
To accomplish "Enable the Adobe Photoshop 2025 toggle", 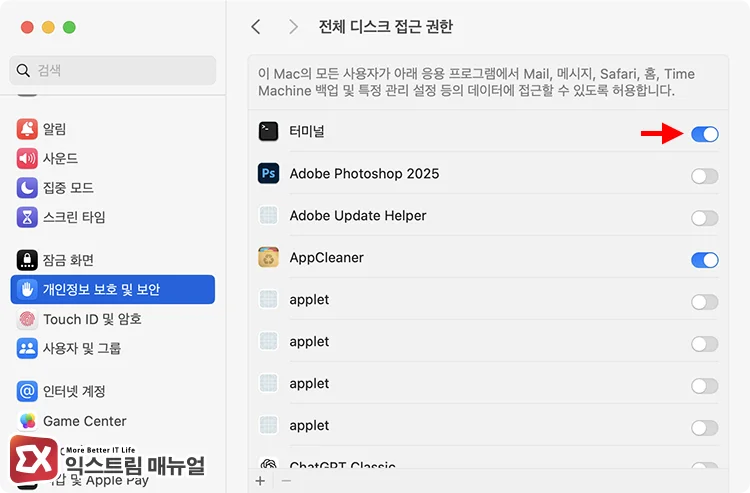I will (x=705, y=176).
